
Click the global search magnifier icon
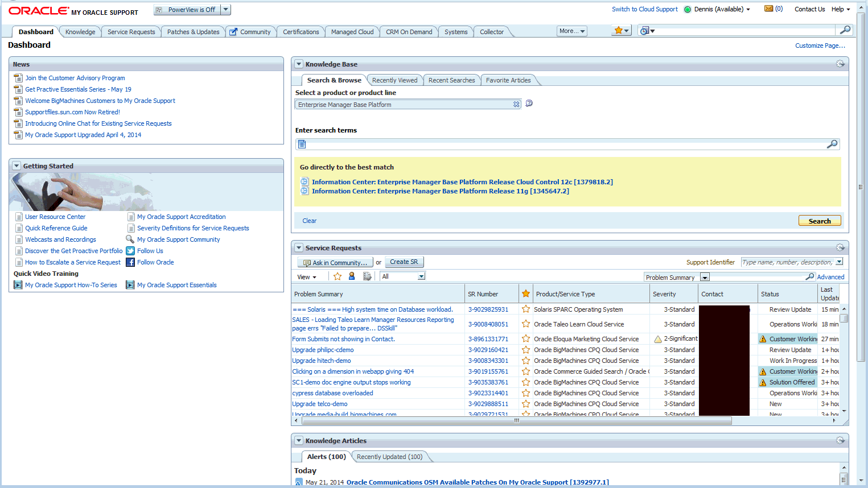click(x=845, y=30)
